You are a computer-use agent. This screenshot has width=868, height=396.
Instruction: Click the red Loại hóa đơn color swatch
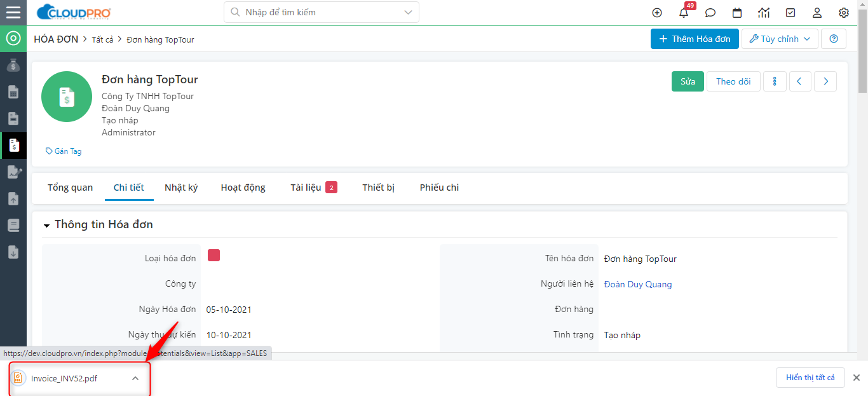(214, 256)
